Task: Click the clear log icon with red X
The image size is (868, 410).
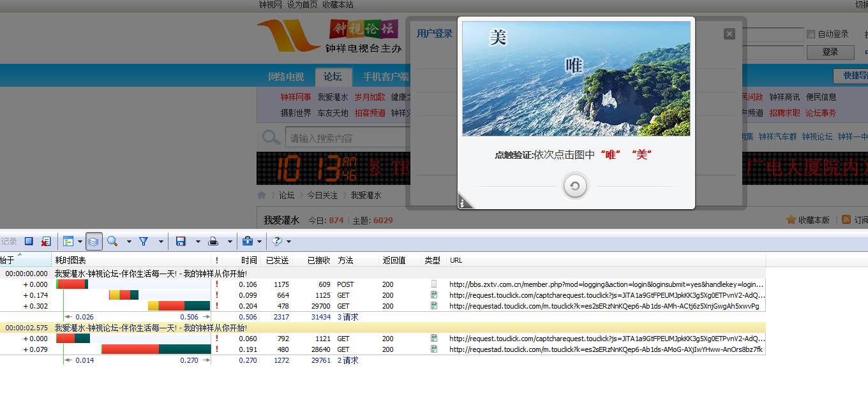Action: coord(46,242)
